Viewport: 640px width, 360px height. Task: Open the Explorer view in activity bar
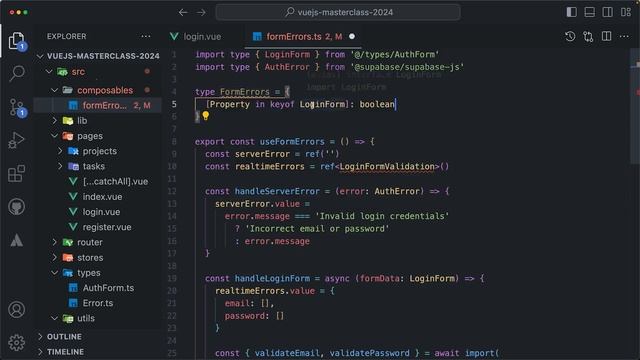(16, 41)
